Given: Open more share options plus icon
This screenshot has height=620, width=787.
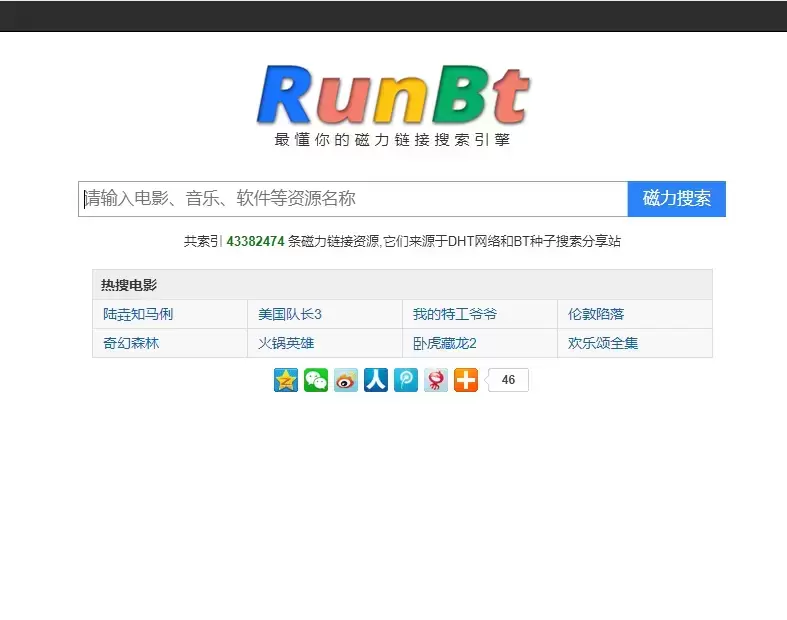Looking at the screenshot, I should (466, 380).
